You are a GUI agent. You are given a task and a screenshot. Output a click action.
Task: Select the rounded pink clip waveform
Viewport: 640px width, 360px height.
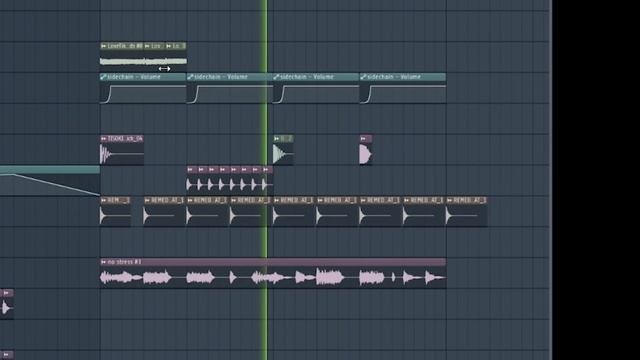click(x=366, y=154)
